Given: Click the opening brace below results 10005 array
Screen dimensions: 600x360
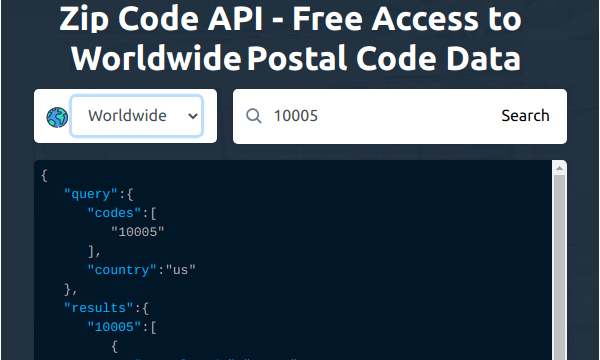Looking at the screenshot, I should pyautogui.click(x=114, y=346).
